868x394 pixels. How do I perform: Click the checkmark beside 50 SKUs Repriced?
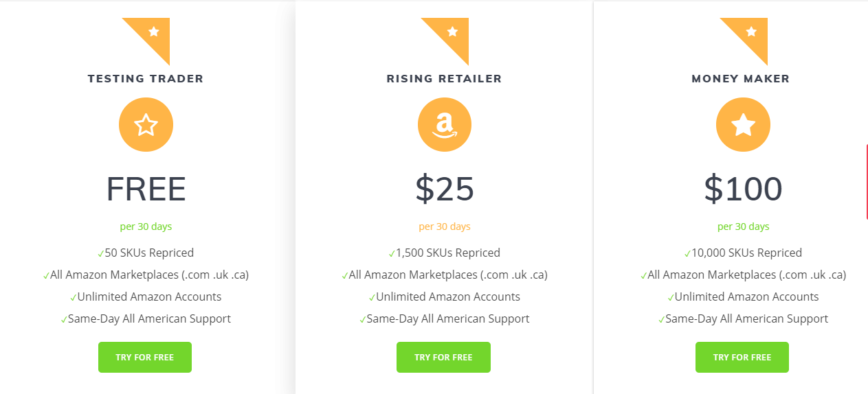coord(100,254)
